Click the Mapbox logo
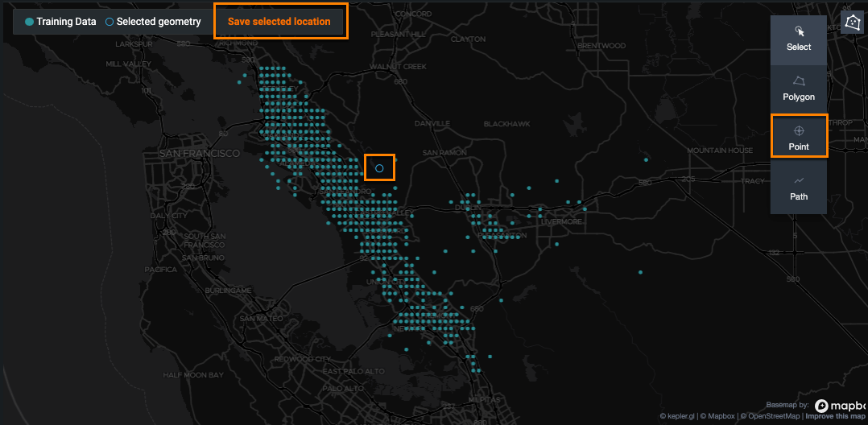Viewport: 868px width, 425px height. tap(841, 406)
